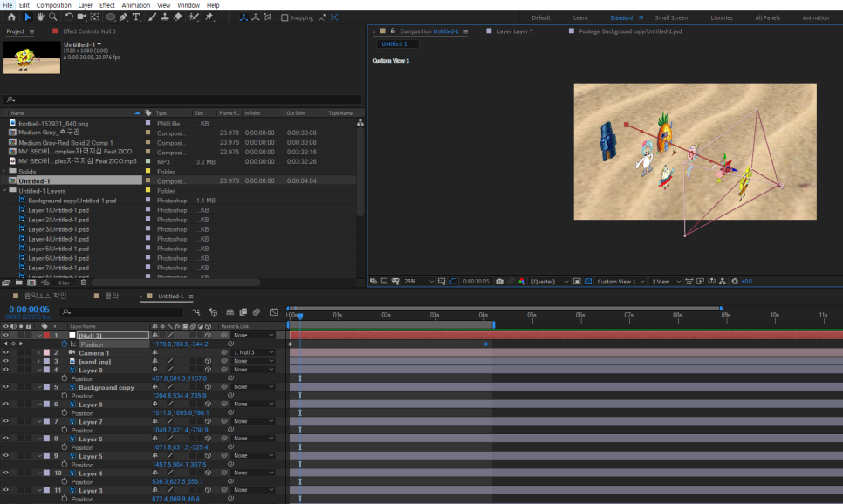Screen dimensions: 843x504
Task: Click the show channel RGB icon
Action: pyautogui.click(x=522, y=281)
